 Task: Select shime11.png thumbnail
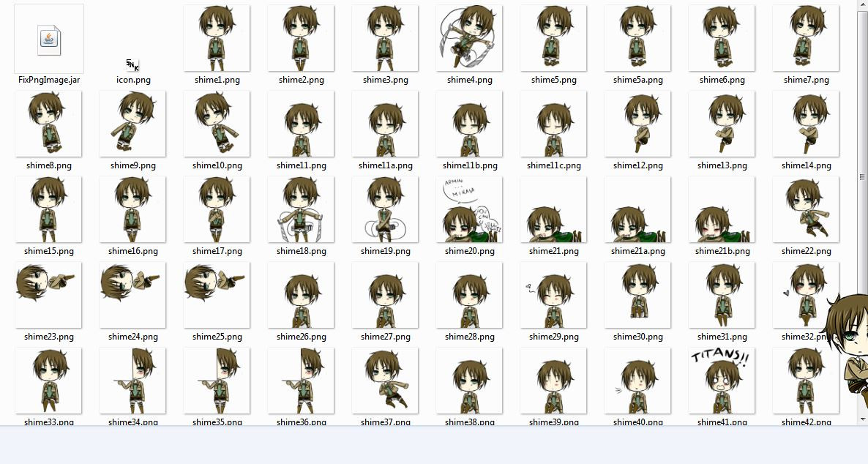(301, 124)
